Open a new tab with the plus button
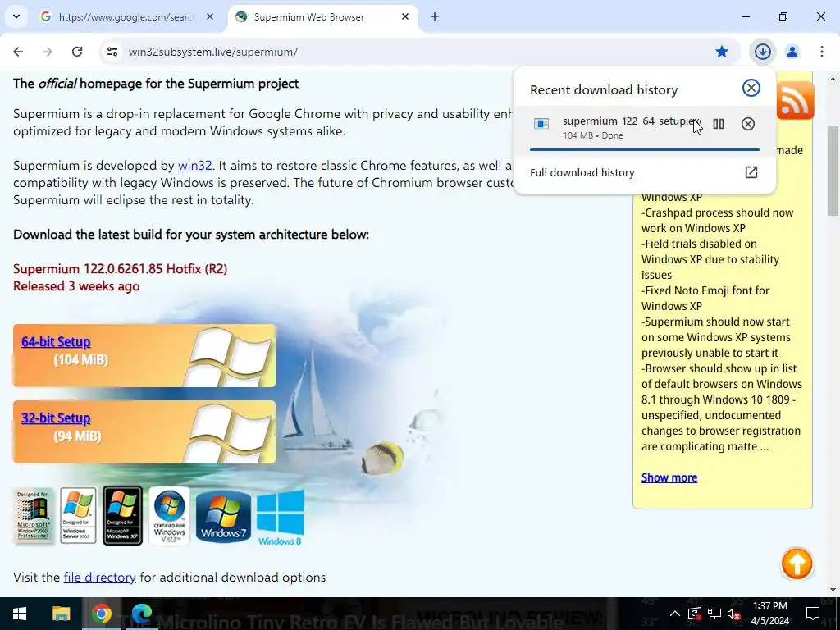 pos(435,16)
